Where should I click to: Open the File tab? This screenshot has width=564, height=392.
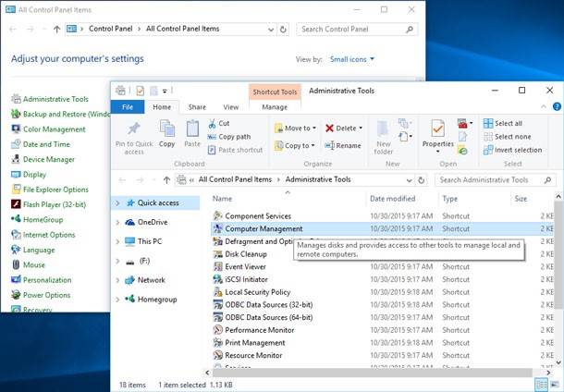tap(128, 107)
